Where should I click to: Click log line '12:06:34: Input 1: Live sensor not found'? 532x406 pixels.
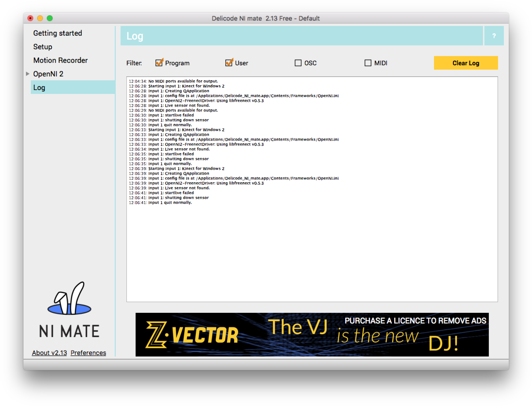pos(169,149)
